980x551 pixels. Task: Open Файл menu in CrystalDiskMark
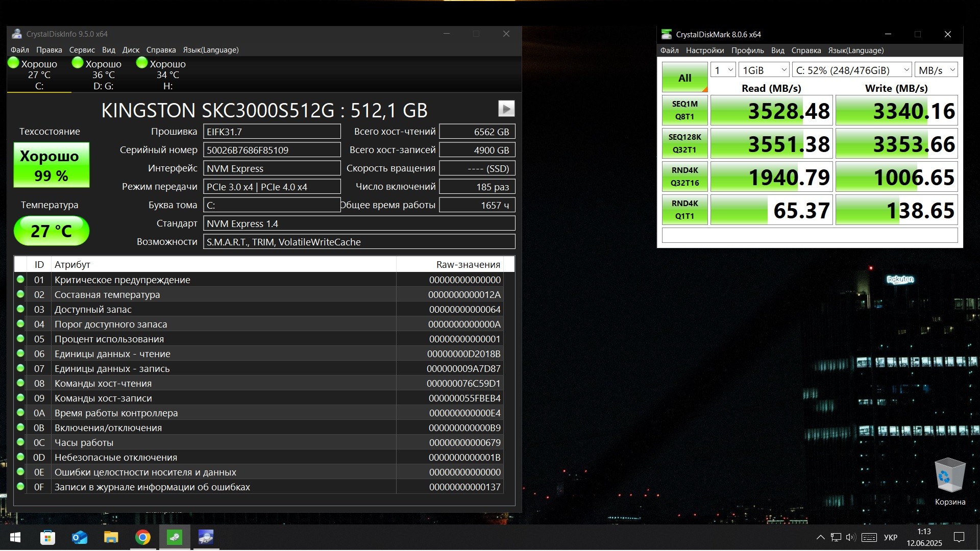(x=670, y=51)
